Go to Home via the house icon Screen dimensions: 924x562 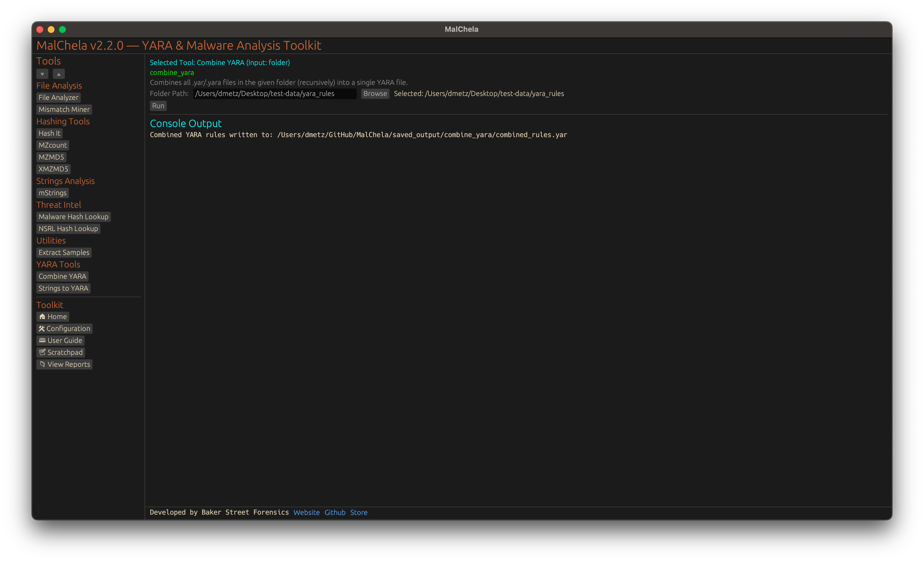(53, 317)
